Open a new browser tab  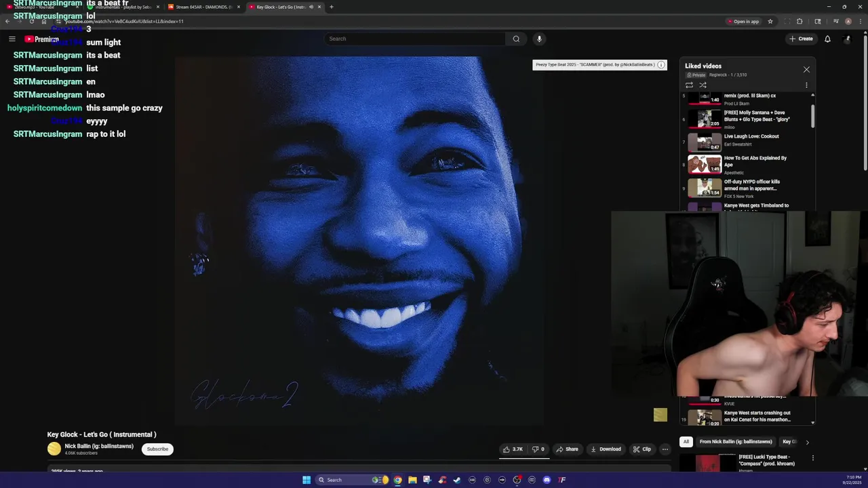(x=331, y=7)
